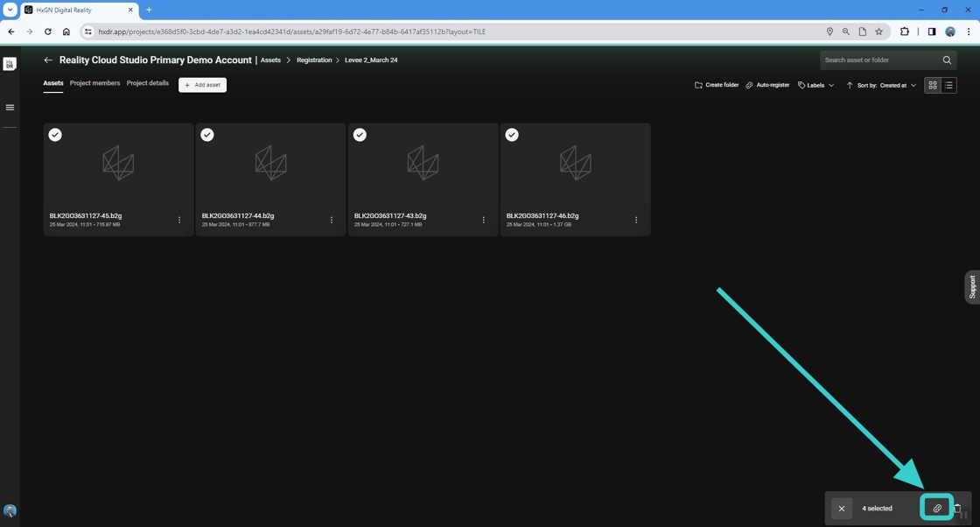Click the '4 selected' count text
The image size is (980, 527).
tap(877, 509)
